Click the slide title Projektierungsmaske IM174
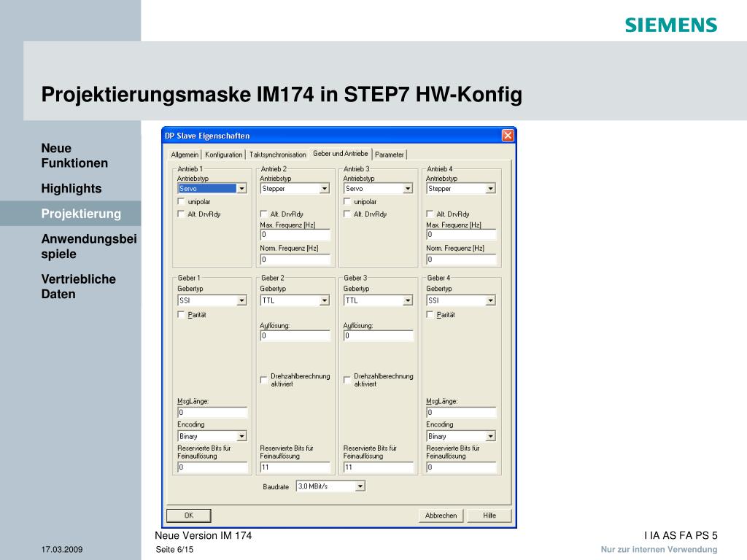This screenshot has width=747, height=560. 282,94
